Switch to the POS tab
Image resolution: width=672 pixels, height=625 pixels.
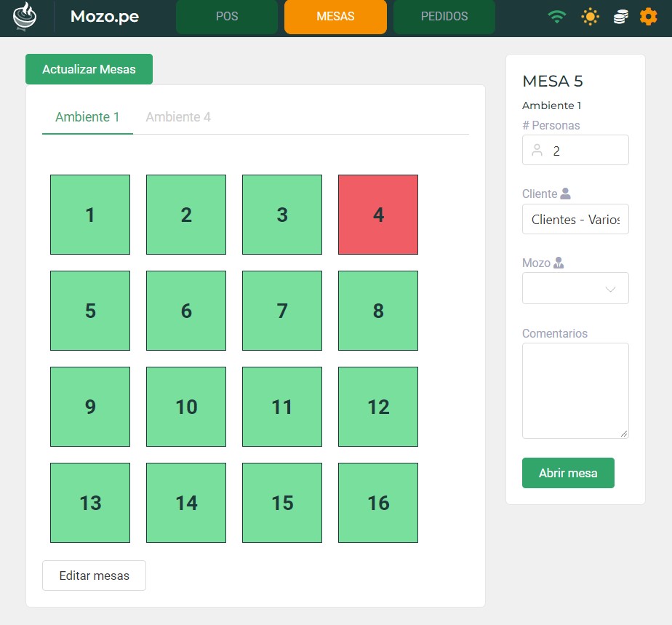click(227, 17)
